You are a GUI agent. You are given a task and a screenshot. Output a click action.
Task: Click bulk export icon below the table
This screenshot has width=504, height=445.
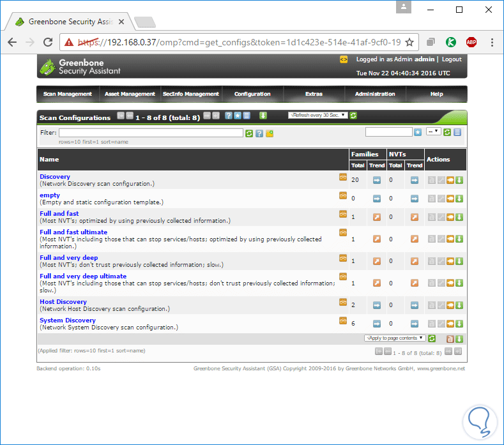click(459, 339)
